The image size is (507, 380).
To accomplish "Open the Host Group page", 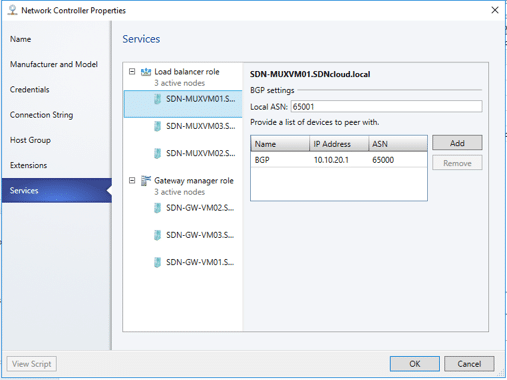I will click(30, 140).
